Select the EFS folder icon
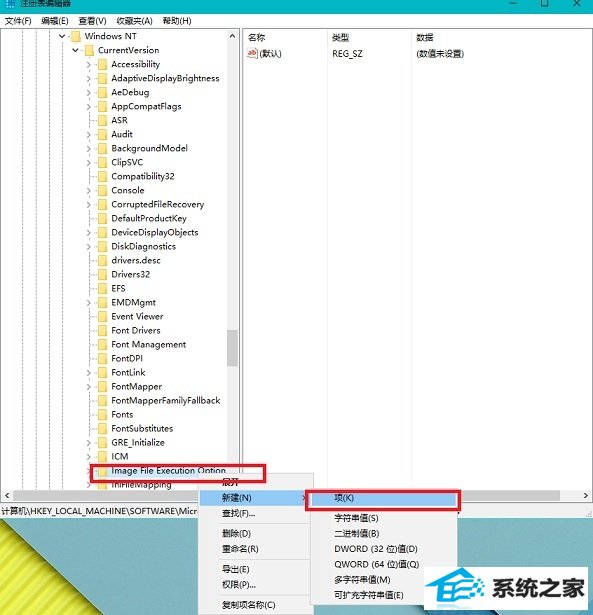 102,289
